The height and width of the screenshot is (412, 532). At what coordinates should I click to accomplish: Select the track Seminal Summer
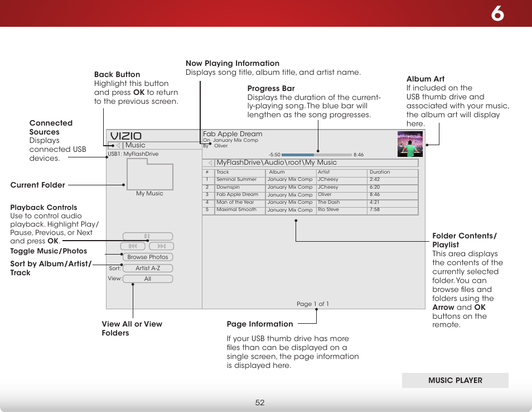pyautogui.click(x=236, y=179)
